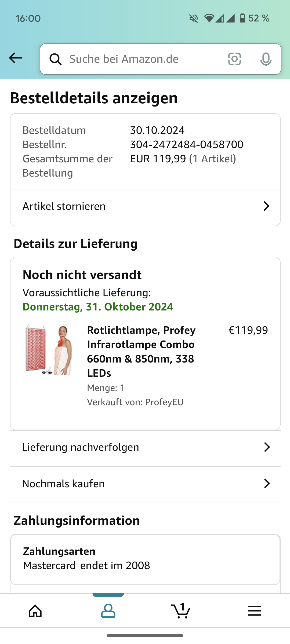
Task: Open the shopping cart icon
Action: pyautogui.click(x=181, y=611)
